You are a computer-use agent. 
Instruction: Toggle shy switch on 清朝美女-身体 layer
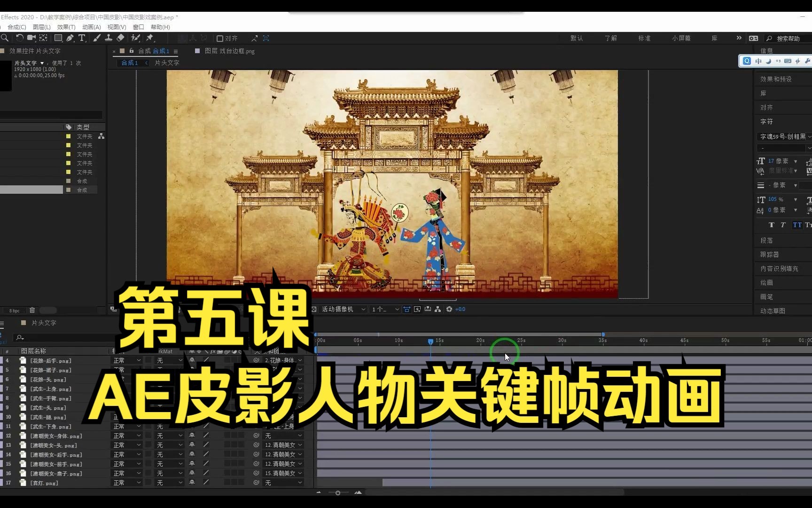tap(192, 436)
